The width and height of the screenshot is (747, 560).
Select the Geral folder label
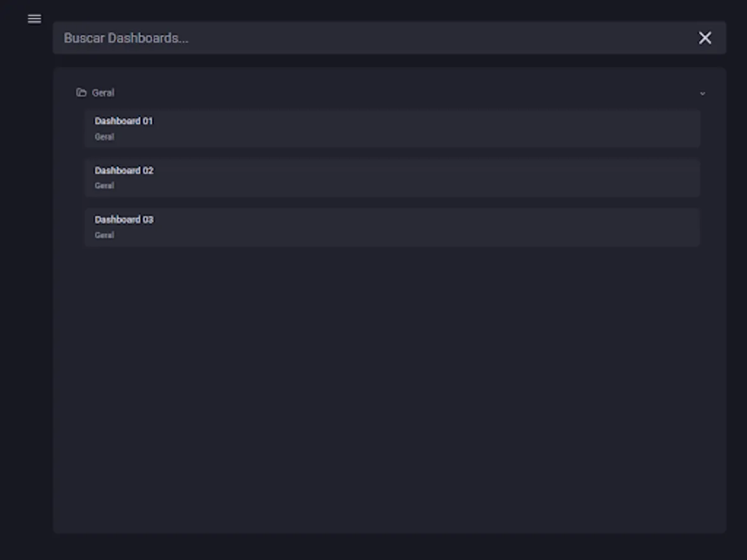coord(103,93)
